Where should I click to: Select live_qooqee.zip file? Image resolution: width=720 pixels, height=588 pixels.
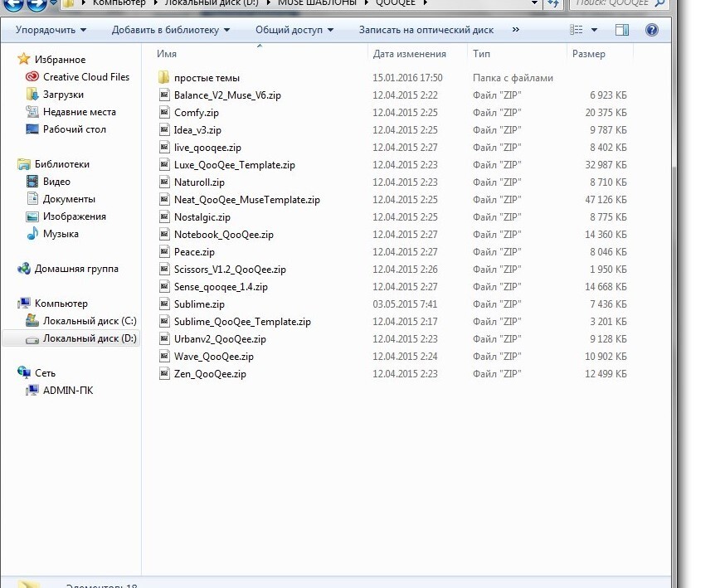tap(207, 148)
